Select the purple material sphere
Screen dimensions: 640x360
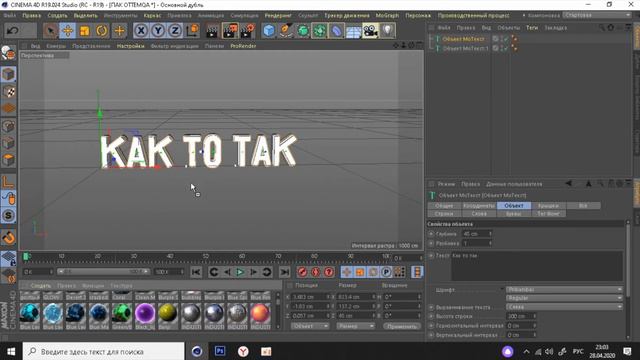pyautogui.click(x=145, y=313)
